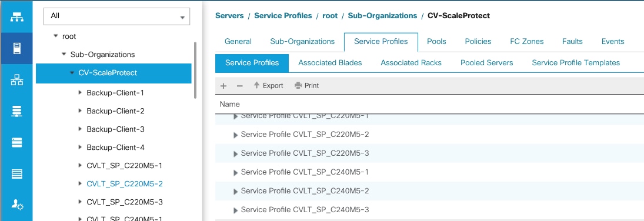Image resolution: width=644 pixels, height=221 pixels.
Task: Open the Admin user-gear icon in the sidebar
Action: [16, 205]
